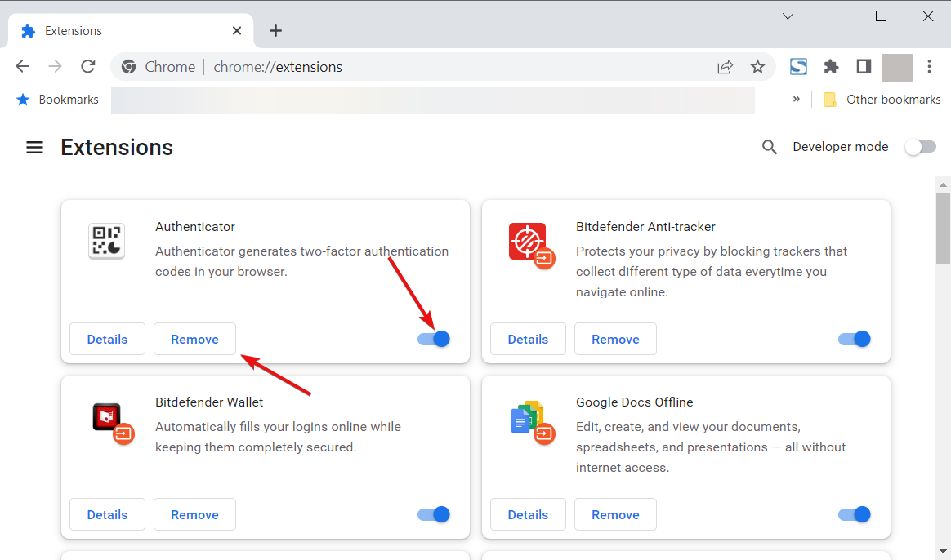Search extensions with the magnifier icon
The image size is (951, 560).
point(769,147)
